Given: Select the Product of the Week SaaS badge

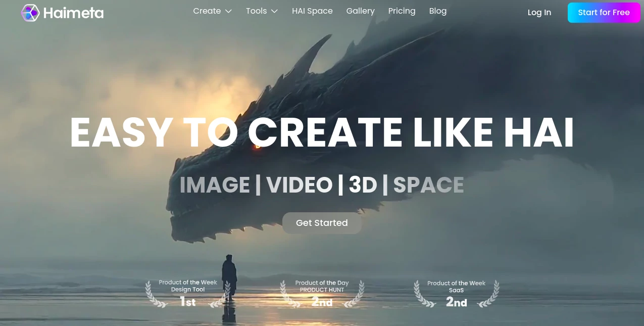Looking at the screenshot, I should pos(456,293).
